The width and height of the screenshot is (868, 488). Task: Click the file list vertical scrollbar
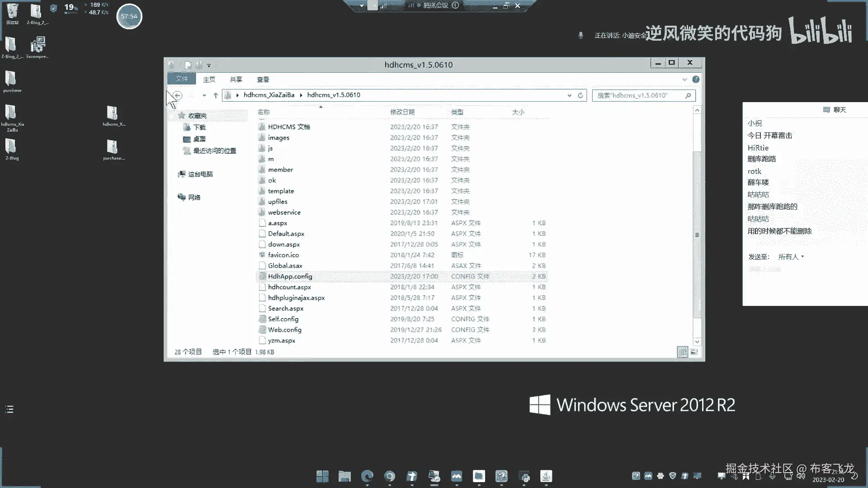pyautogui.click(x=697, y=235)
